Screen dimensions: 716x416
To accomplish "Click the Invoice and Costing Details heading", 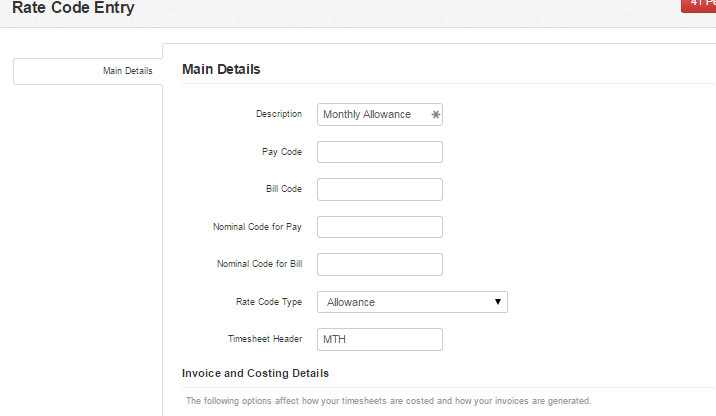I will coord(255,373).
